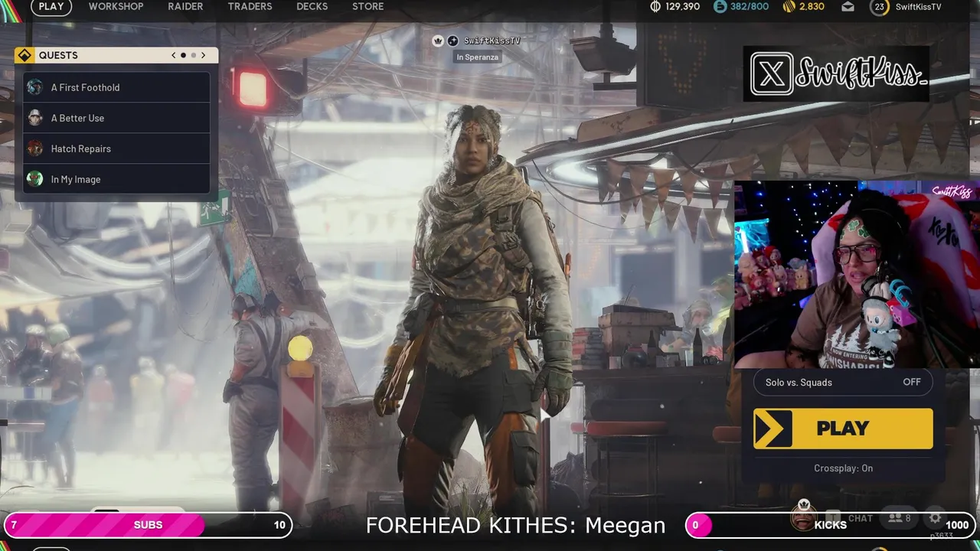Select the second quests page dot
Viewport: 980px width, 551px height.
[193, 55]
